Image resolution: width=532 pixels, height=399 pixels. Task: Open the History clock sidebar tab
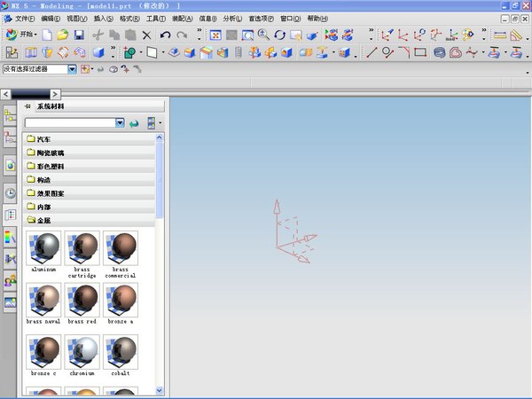click(10, 193)
